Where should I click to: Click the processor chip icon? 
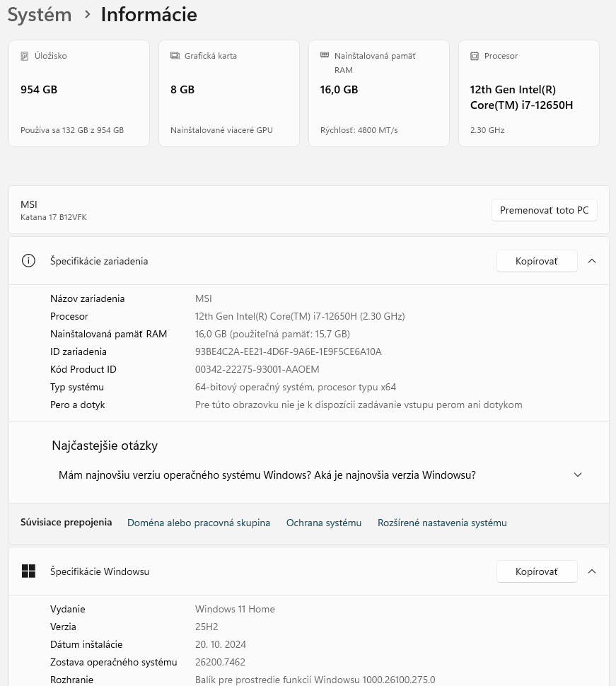[475, 56]
